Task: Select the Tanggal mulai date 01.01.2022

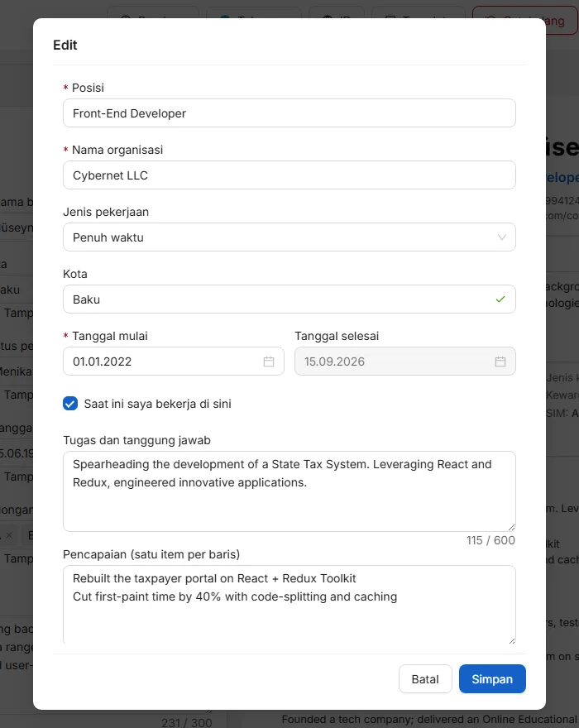Action: [x=173, y=362]
